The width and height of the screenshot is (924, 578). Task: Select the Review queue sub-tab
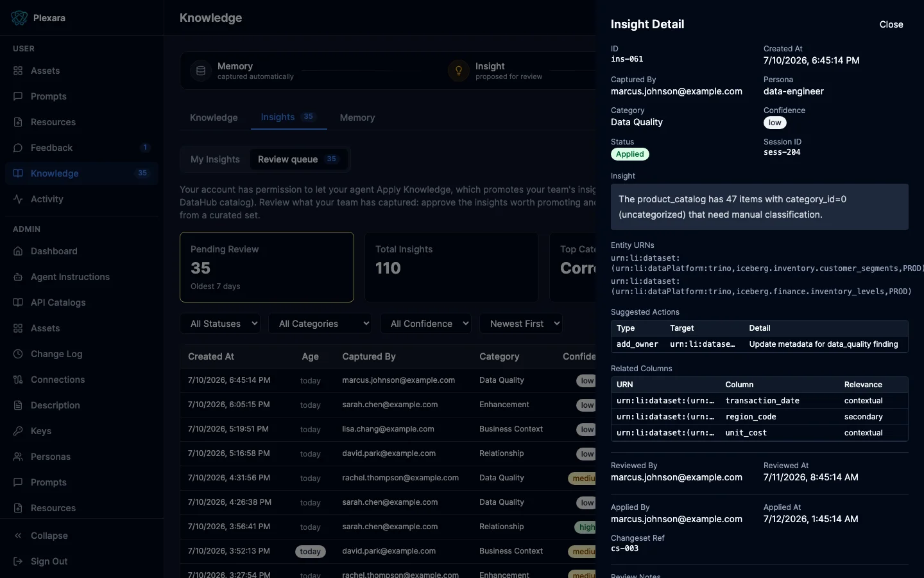coord(298,159)
